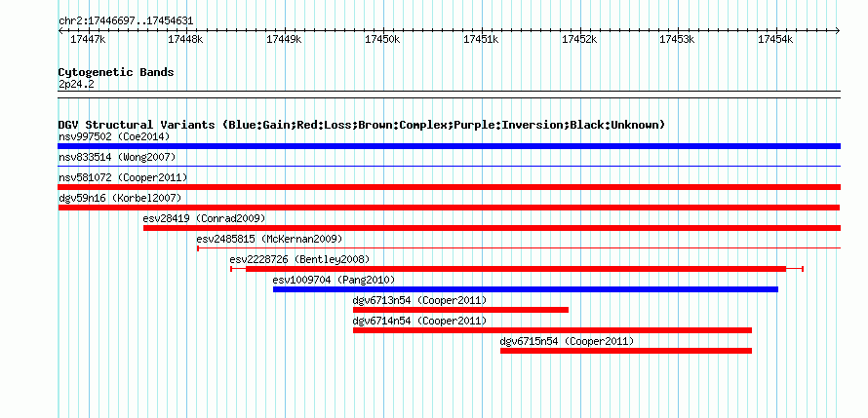868x418 pixels.
Task: Click the right arrowhead of the ruler
Action: click(838, 30)
